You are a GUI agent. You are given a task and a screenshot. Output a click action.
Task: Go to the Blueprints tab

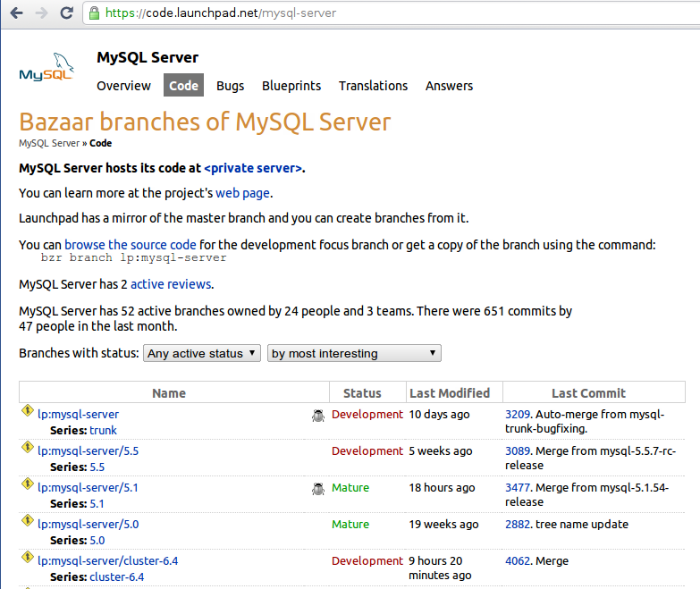pyautogui.click(x=291, y=86)
